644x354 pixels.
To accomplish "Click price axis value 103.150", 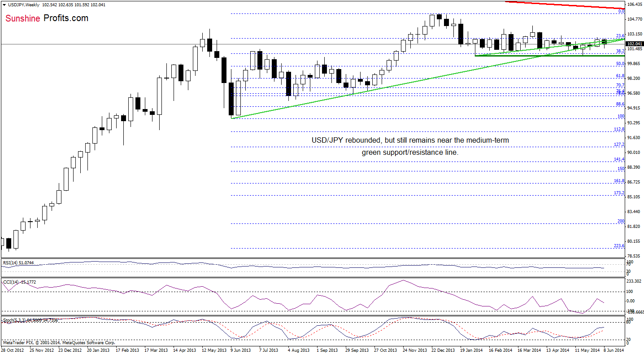I will click(x=634, y=34).
